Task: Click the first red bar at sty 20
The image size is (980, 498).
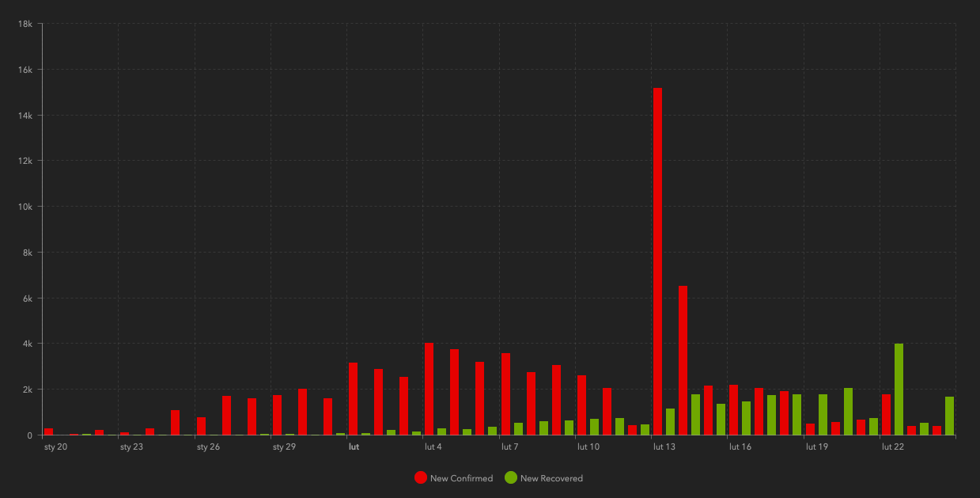Action: coord(48,431)
